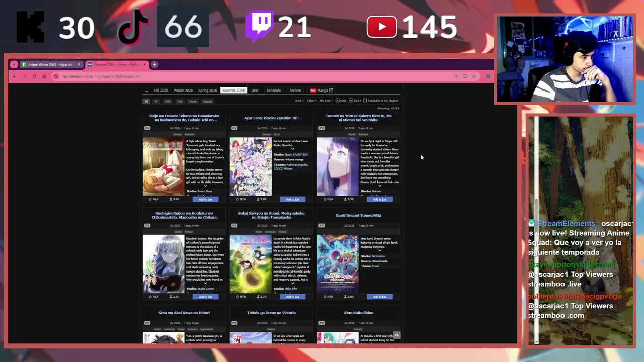The height and width of the screenshot is (362, 644).
Task: Expand Saijo no Osewa synopsis chevron
Action: coord(205,186)
